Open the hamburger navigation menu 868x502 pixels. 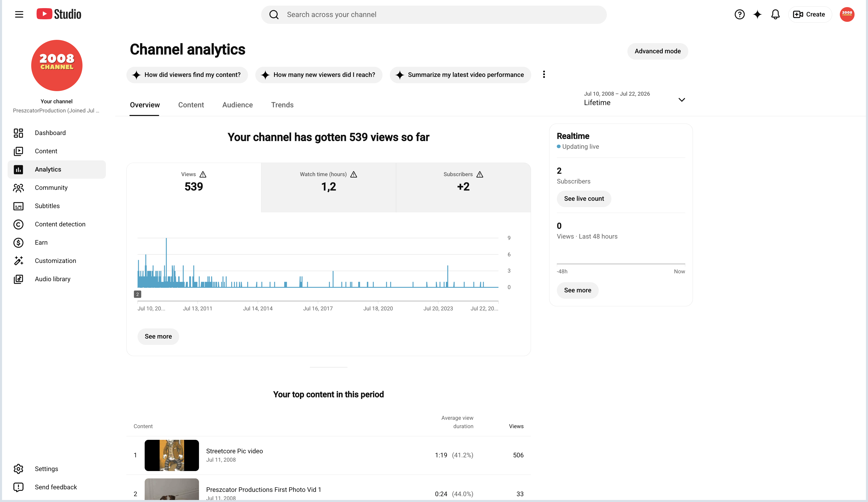point(19,14)
